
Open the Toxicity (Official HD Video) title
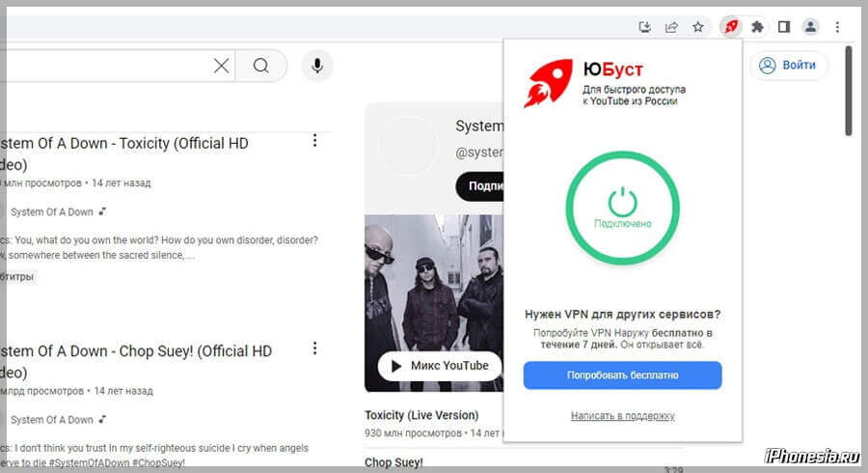(124, 154)
